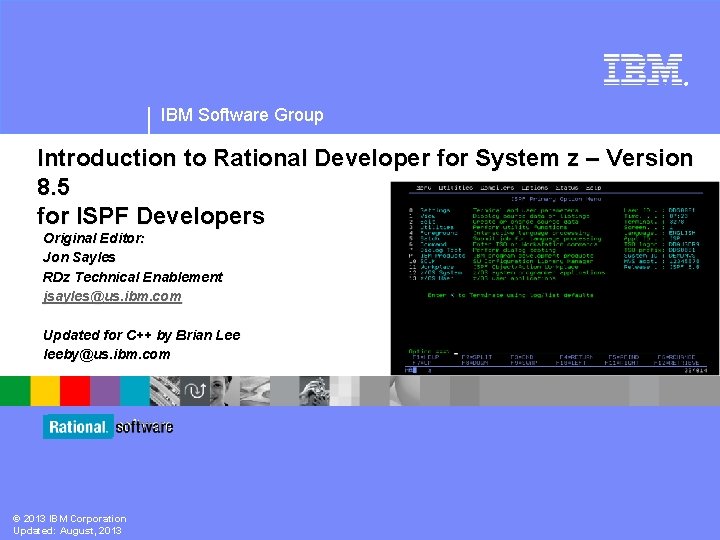
Task: Open the Options menu in the ISPF screen
Action: pyautogui.click(x=534, y=187)
